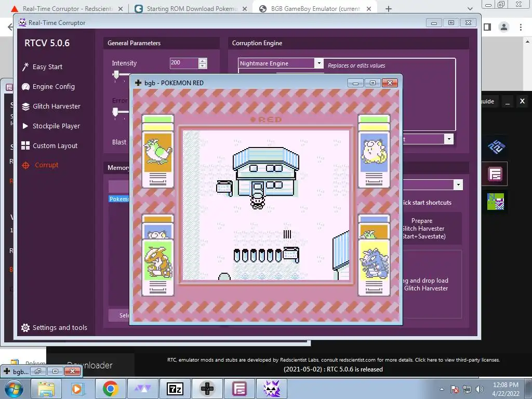Switch to Real-Time Corruptor browser tab
Image resolution: width=532 pixels, height=399 pixels.
pyautogui.click(x=67, y=8)
